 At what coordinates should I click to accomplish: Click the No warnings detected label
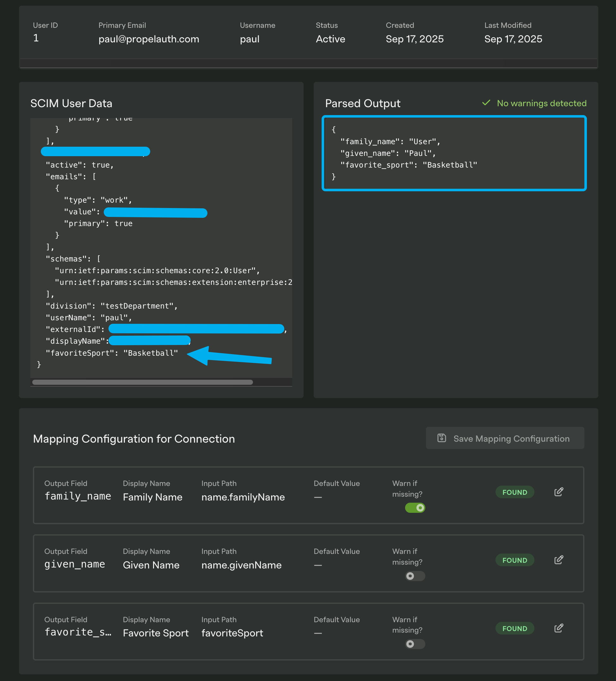click(541, 103)
